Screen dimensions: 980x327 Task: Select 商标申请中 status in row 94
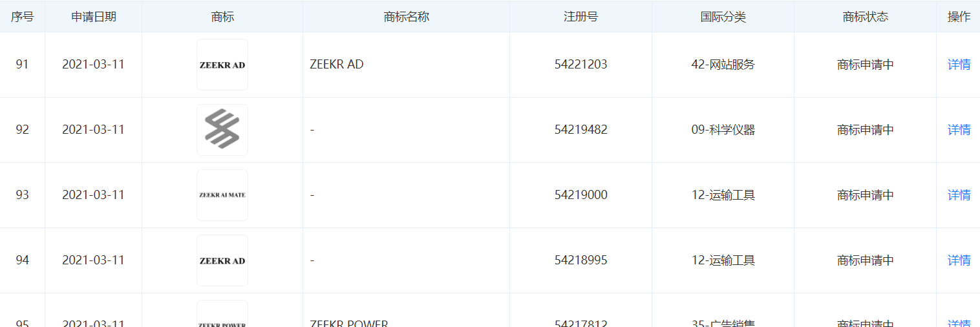(866, 260)
